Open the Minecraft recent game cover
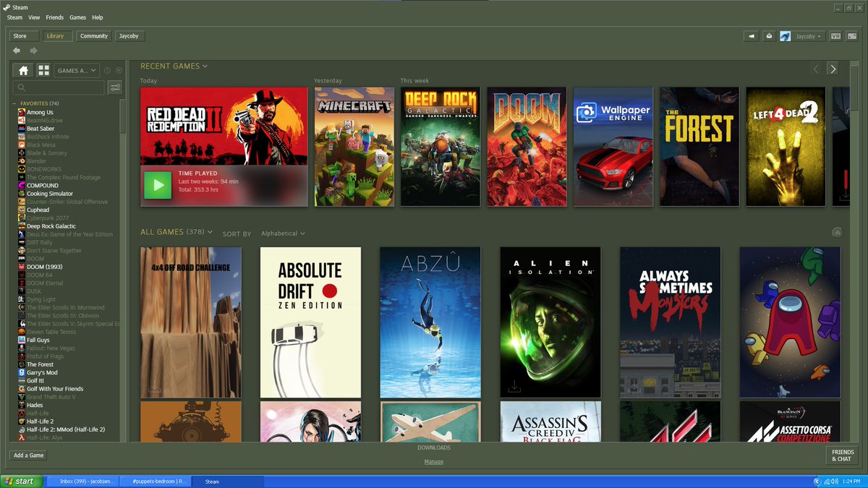868x488 pixels. (x=354, y=147)
